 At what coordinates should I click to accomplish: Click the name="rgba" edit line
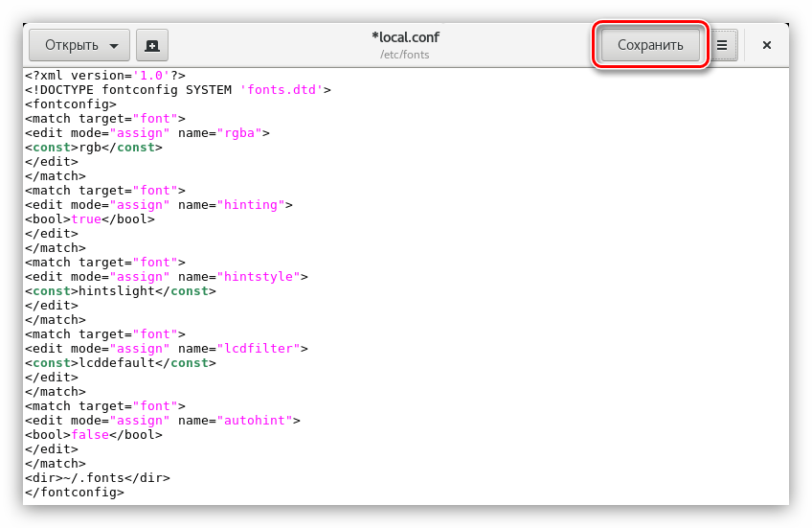pyautogui.click(x=147, y=133)
